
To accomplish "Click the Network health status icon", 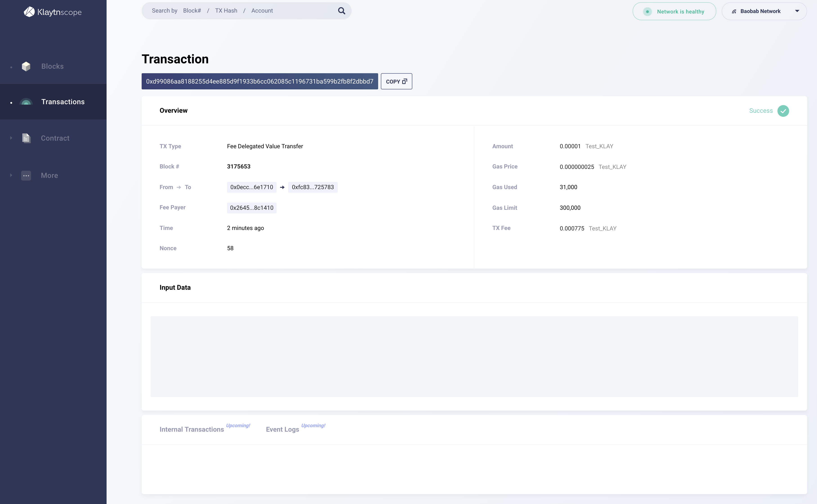I will [x=647, y=11].
